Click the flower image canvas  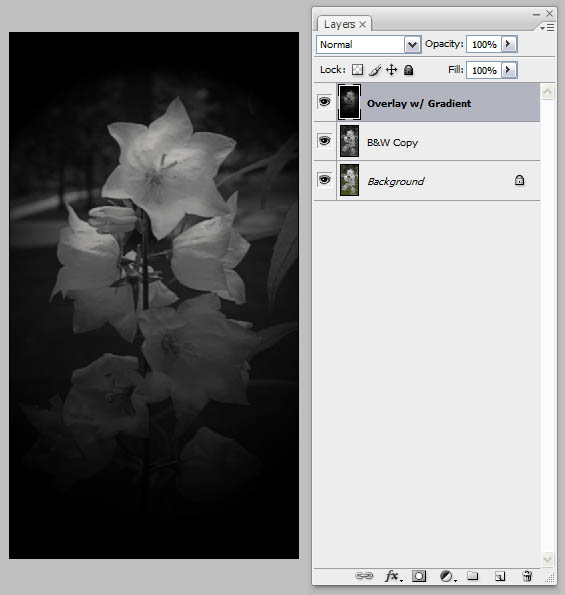(x=154, y=295)
